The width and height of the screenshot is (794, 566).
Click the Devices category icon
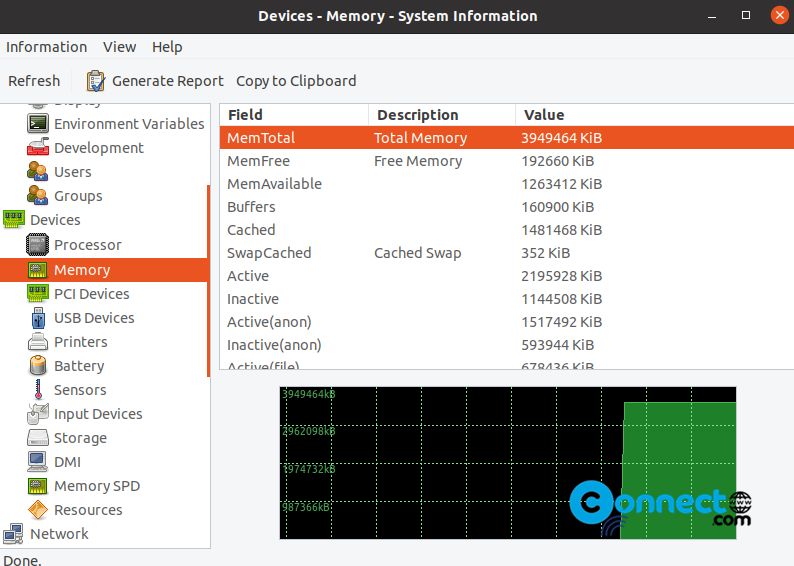tap(14, 219)
